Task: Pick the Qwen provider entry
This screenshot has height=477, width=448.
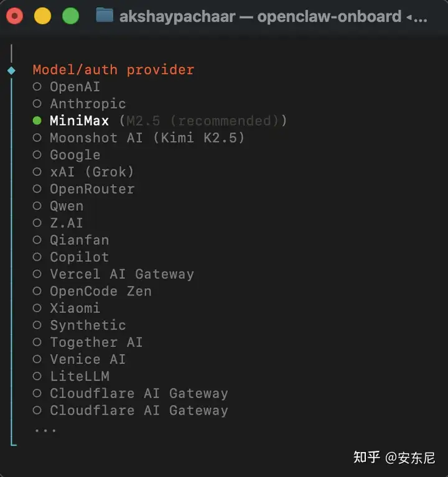Action: (67, 206)
